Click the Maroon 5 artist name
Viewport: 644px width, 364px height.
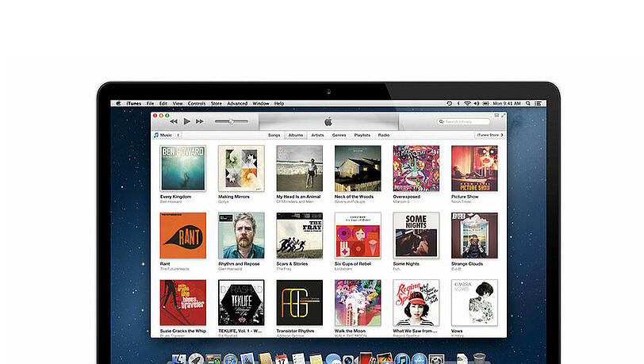click(x=401, y=201)
